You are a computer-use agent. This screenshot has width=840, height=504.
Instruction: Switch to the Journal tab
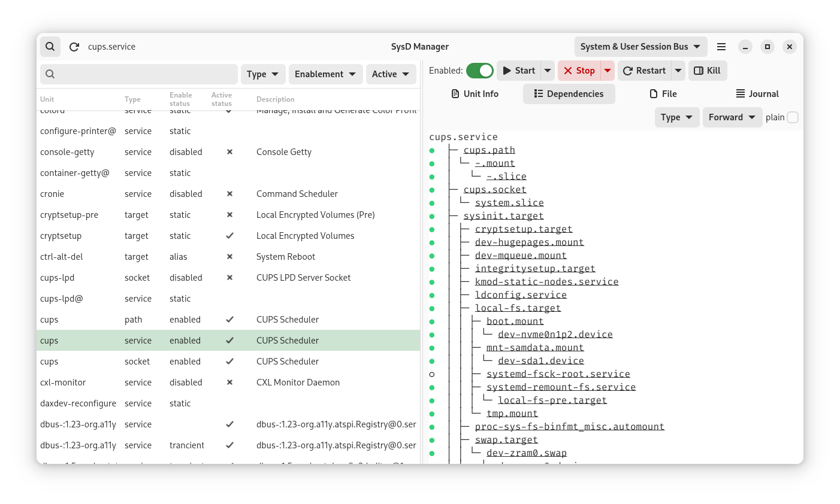click(x=757, y=94)
